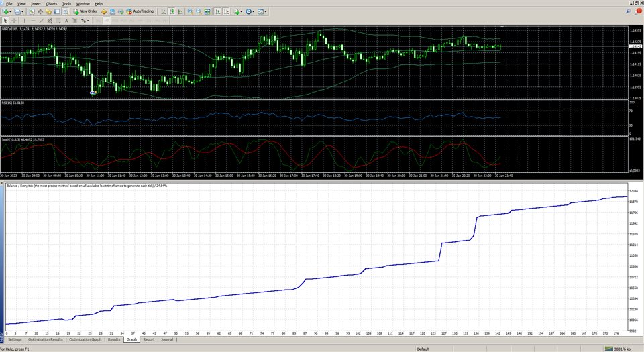Select the Arrows objects tool

click(x=83, y=21)
